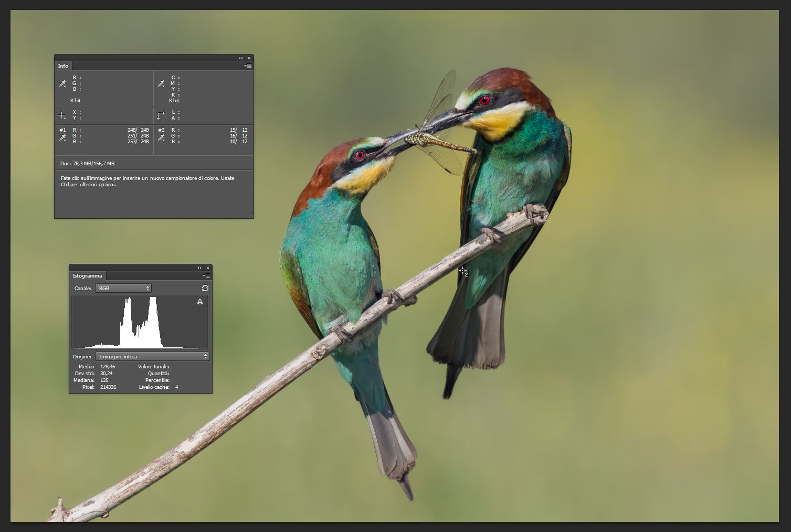
Task: Collapse the Istogramma panel to icons
Action: tap(199, 268)
